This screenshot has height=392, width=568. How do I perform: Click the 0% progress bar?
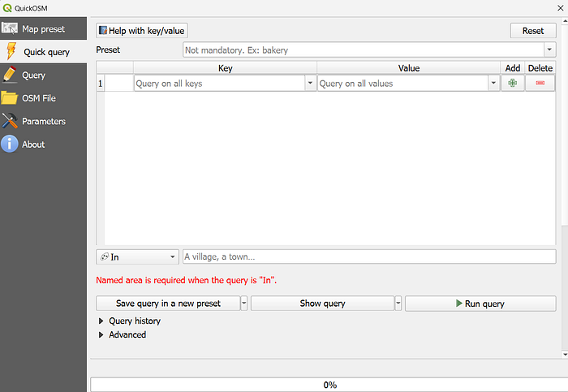[329, 385]
